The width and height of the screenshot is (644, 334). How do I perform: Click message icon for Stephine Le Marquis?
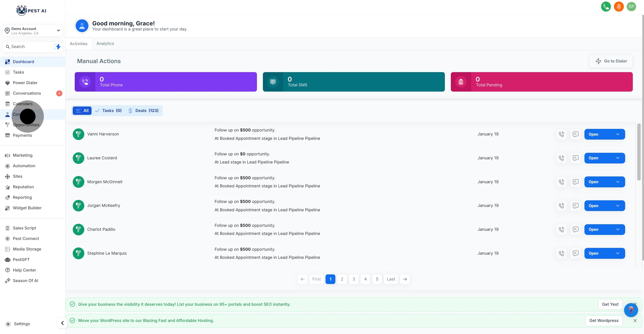(x=575, y=253)
